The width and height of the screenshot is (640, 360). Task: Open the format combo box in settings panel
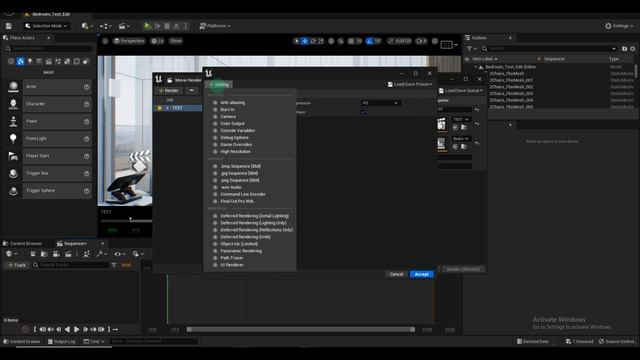coord(380,103)
